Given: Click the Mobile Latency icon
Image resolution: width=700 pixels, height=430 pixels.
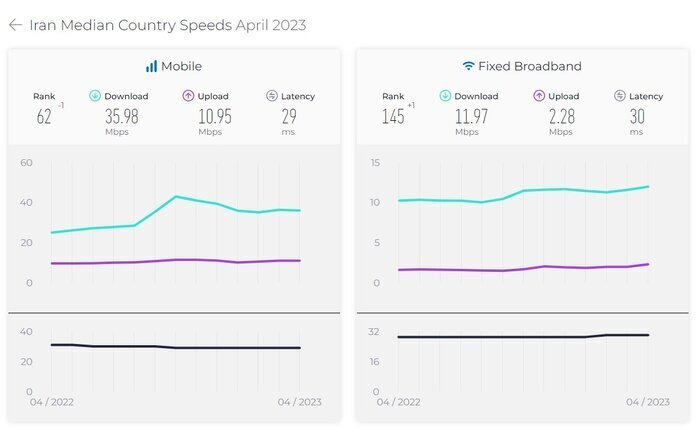Looking at the screenshot, I should tap(272, 96).
